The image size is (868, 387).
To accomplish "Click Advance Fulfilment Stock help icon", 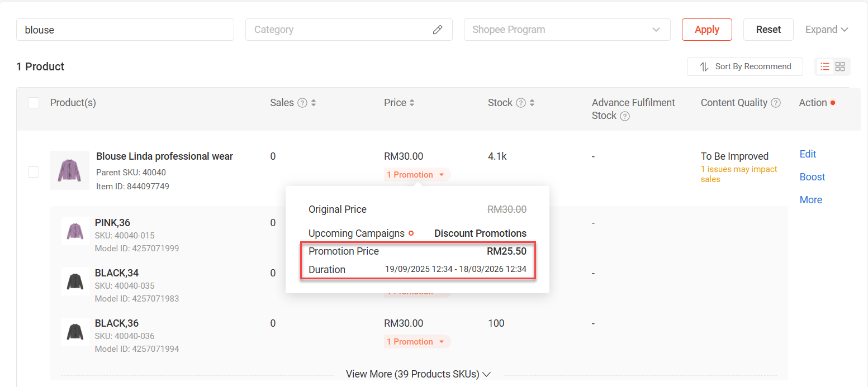I will click(x=625, y=116).
